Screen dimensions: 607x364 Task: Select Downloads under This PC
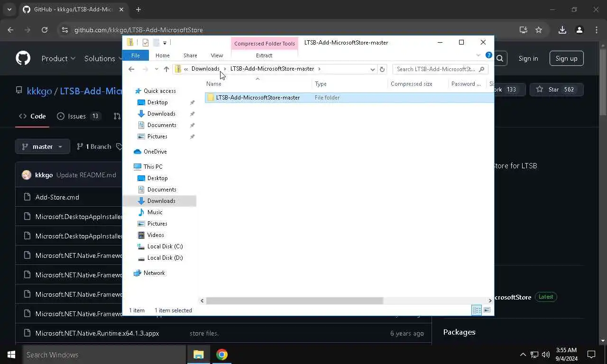tap(161, 201)
